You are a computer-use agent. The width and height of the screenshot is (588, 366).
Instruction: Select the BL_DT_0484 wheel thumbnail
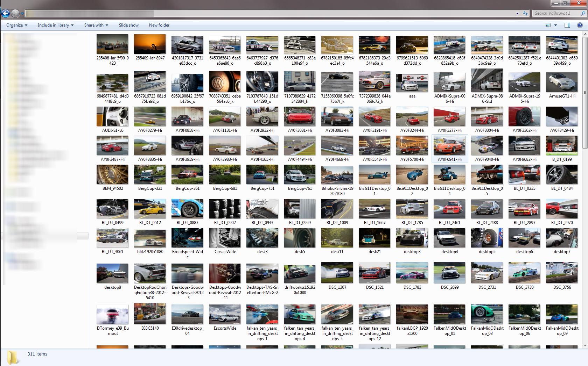point(562,174)
